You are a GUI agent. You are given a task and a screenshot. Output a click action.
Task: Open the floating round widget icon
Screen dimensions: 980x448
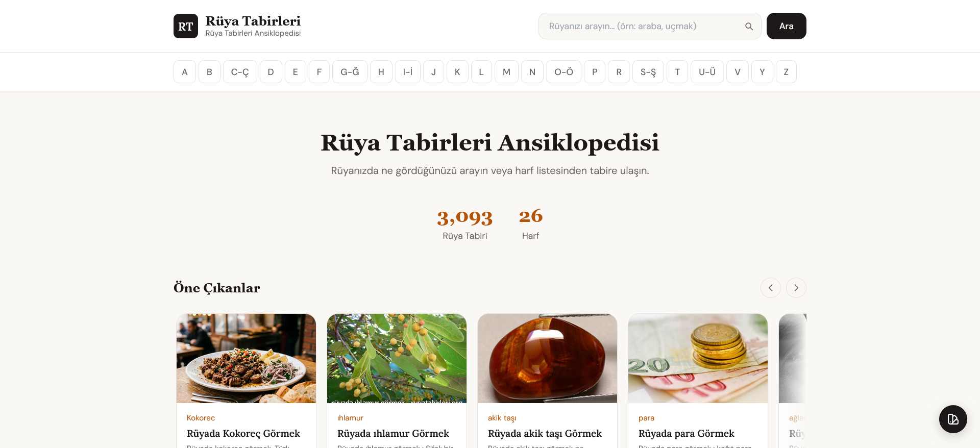(x=953, y=419)
